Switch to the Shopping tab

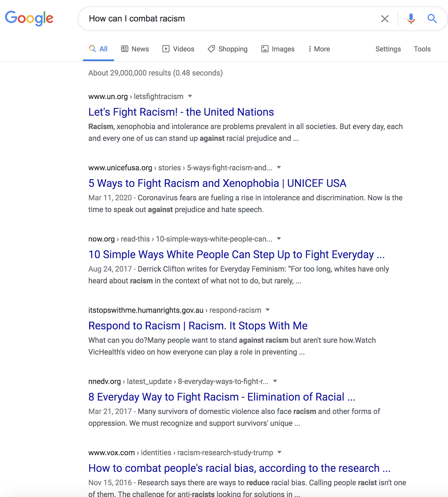(228, 49)
